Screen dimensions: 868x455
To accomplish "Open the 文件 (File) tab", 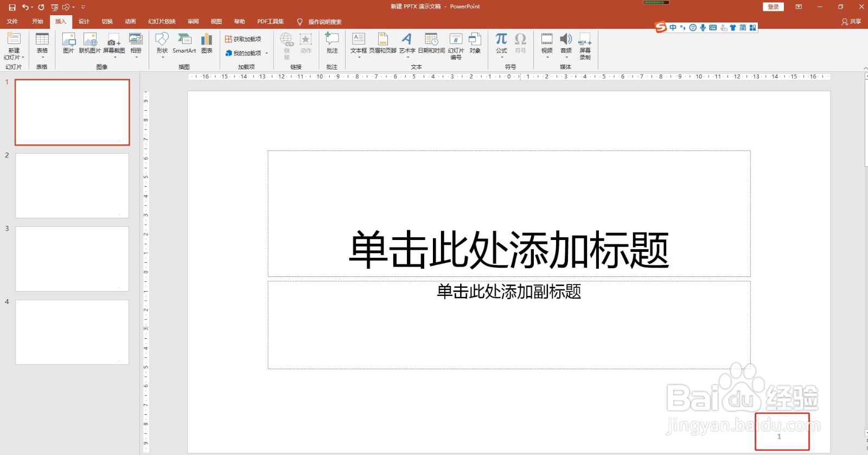I will 12,22.
